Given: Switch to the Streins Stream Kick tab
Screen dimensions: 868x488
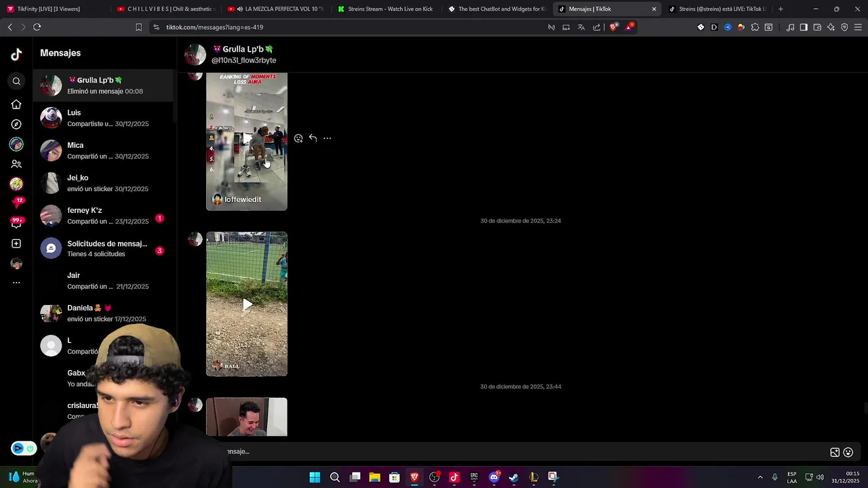Looking at the screenshot, I should [387, 9].
